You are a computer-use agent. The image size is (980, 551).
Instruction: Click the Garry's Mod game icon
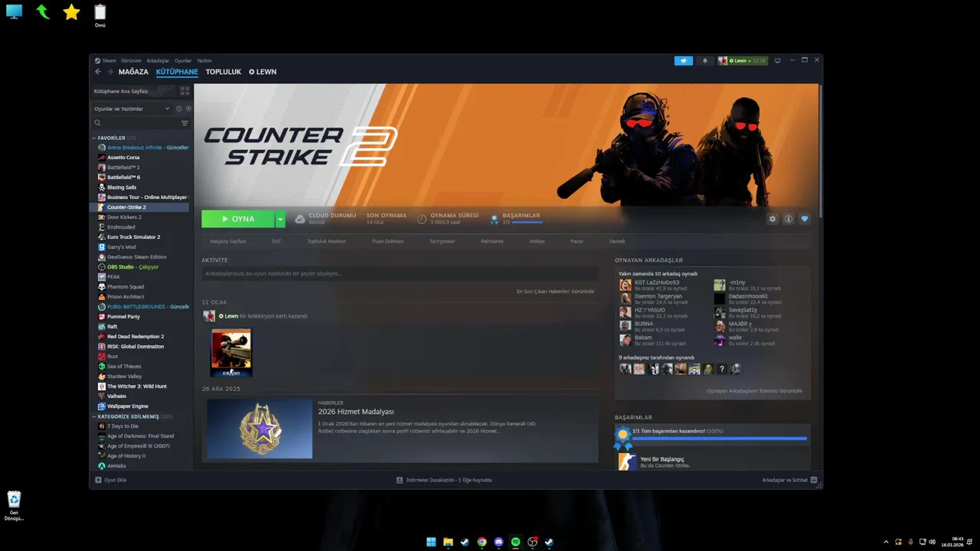(102, 247)
